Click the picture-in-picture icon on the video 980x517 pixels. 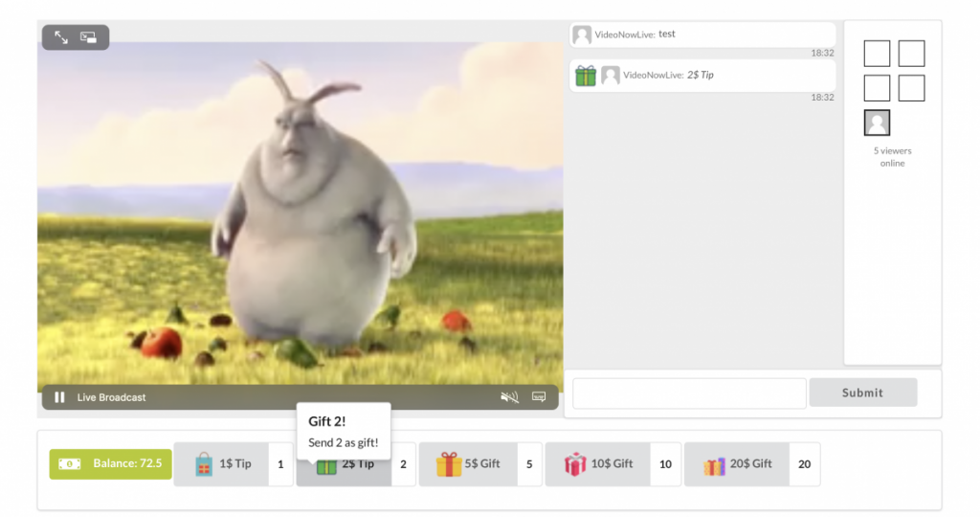point(88,37)
